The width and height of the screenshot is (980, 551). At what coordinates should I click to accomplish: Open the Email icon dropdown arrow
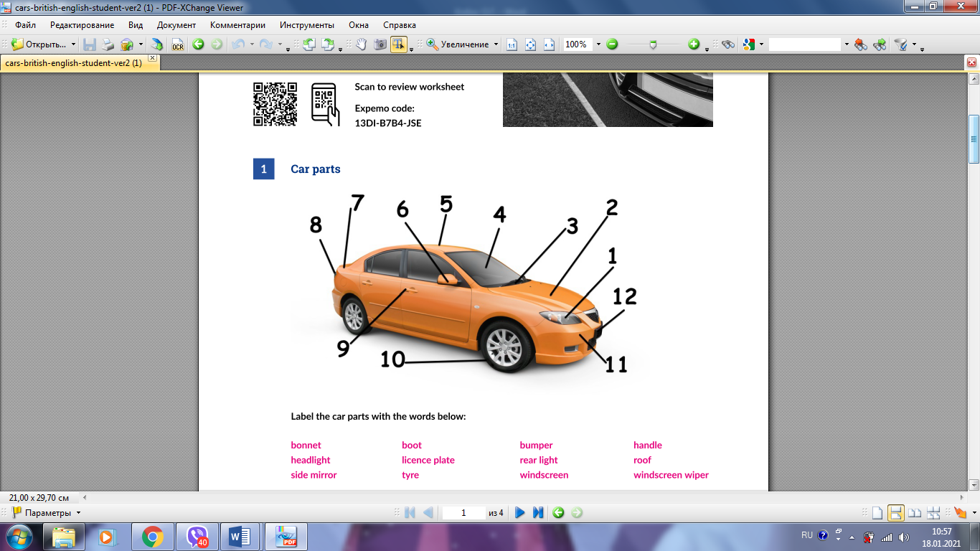pyautogui.click(x=141, y=44)
